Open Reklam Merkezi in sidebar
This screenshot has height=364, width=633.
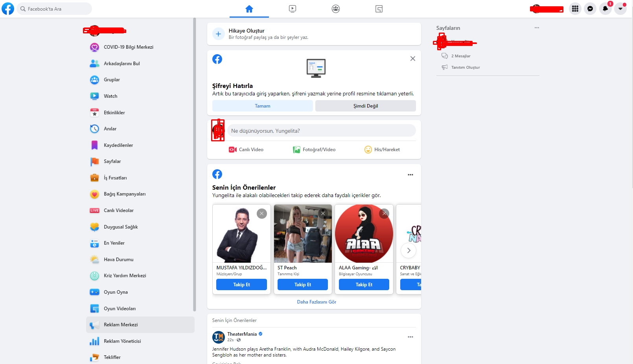140,325
